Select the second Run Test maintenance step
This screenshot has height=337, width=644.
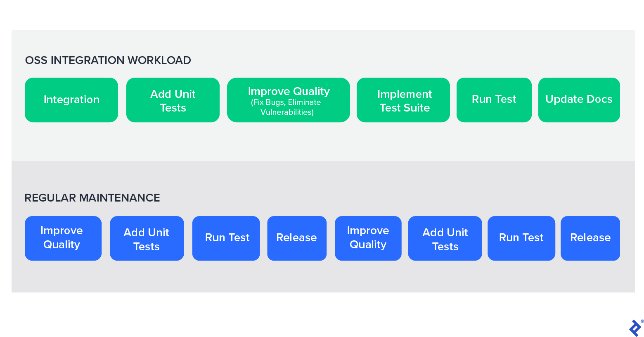point(521,238)
